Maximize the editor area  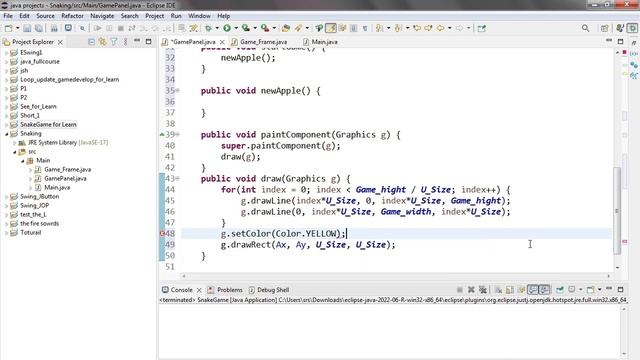[620, 41]
